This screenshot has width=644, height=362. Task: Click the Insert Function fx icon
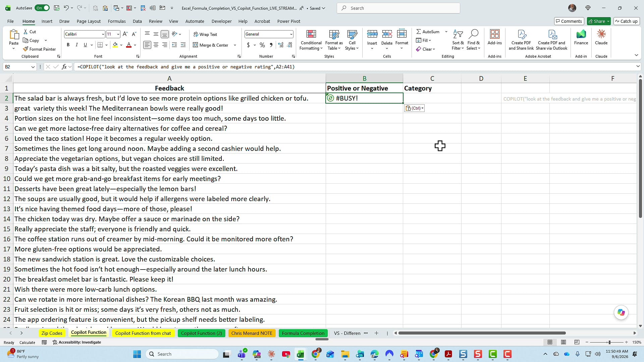pyautogui.click(x=64, y=67)
